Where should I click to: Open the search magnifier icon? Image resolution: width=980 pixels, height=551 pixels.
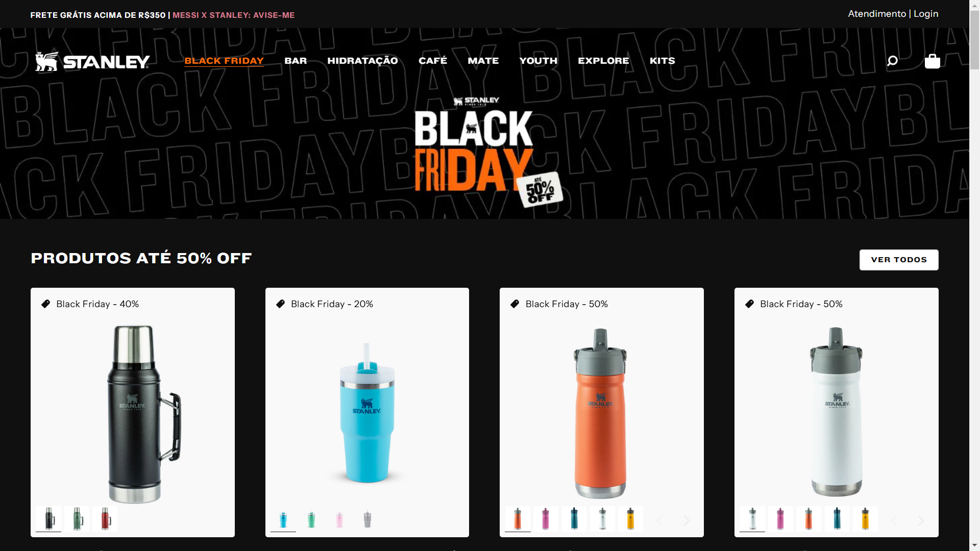click(x=892, y=61)
